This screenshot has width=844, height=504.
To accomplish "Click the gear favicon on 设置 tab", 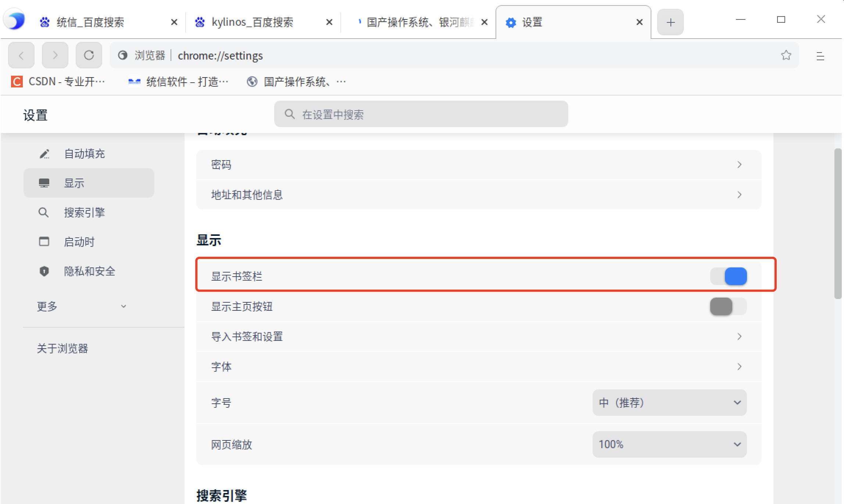I will point(511,22).
